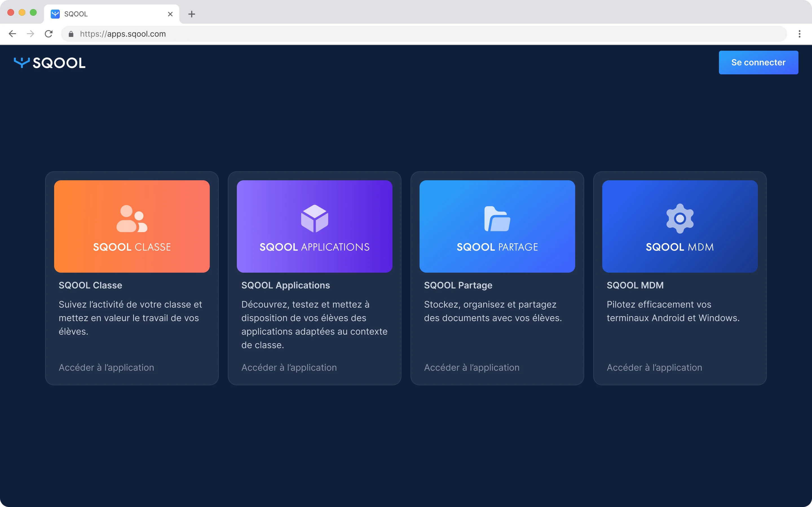The width and height of the screenshot is (812, 507).
Task: Open SQOOL Applications via Accéder à l'application
Action: [289, 367]
